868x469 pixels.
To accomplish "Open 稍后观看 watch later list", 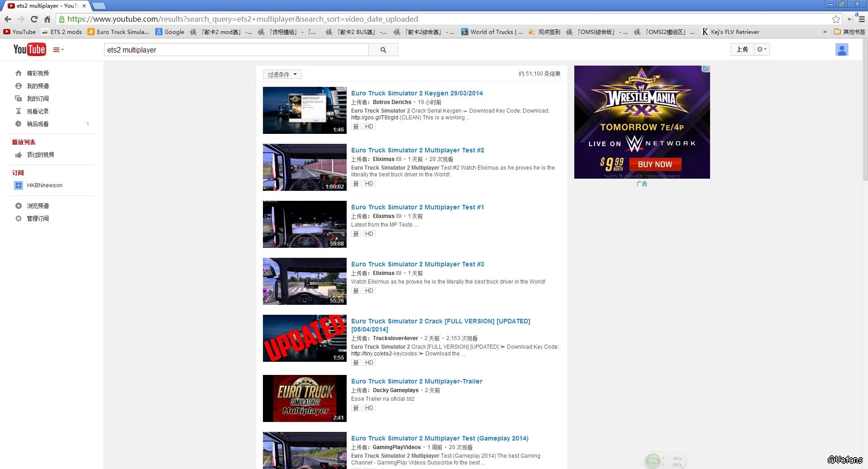I will tap(38, 124).
